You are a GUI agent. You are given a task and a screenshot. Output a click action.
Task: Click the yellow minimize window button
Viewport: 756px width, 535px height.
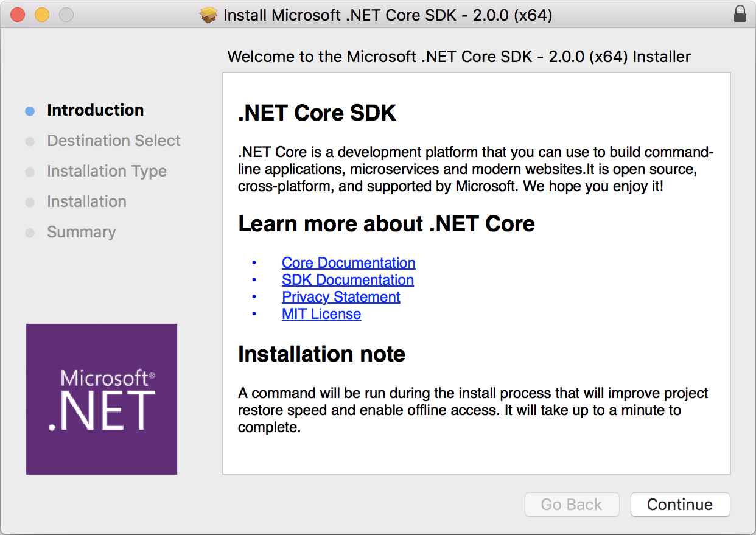pyautogui.click(x=42, y=15)
